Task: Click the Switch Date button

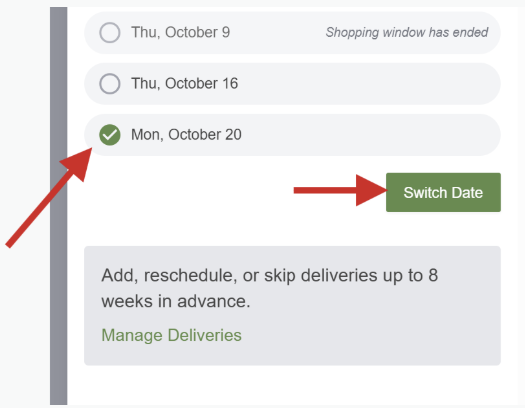Action: [443, 192]
